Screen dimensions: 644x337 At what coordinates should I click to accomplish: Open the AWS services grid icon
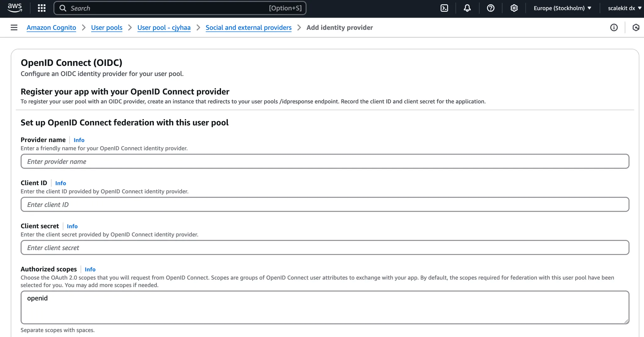[x=41, y=8]
